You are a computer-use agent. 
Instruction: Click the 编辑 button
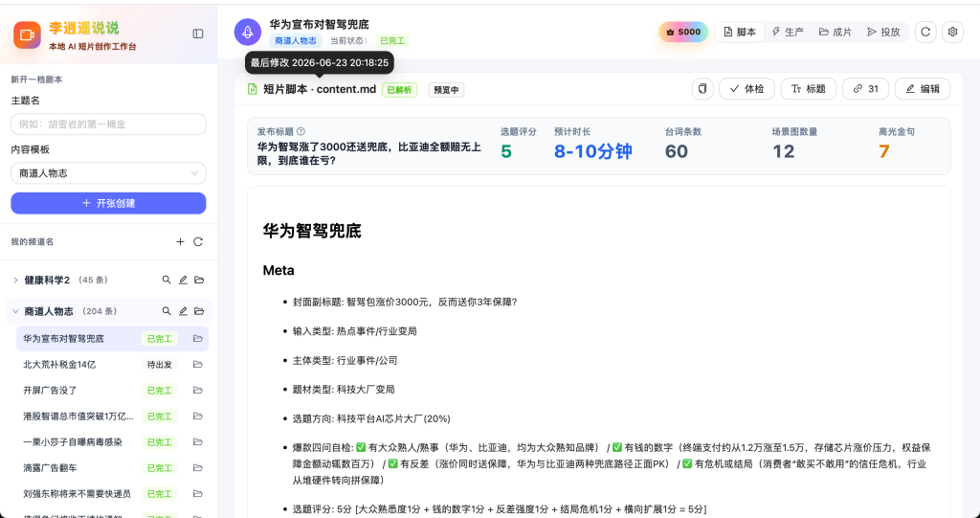click(923, 89)
